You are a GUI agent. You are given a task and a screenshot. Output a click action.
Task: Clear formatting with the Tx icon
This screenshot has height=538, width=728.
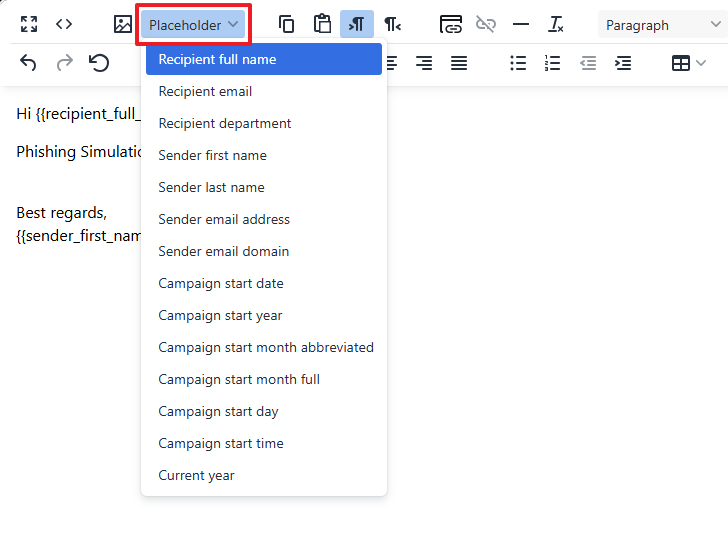[556, 24]
